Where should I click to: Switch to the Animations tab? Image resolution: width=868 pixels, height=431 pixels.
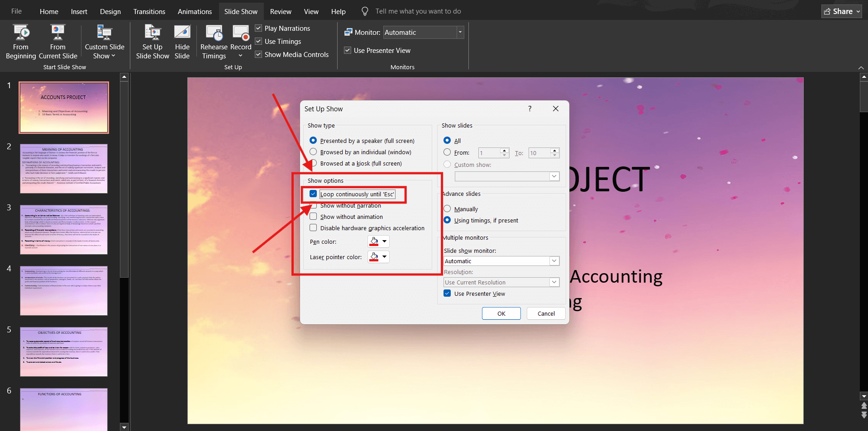(195, 11)
